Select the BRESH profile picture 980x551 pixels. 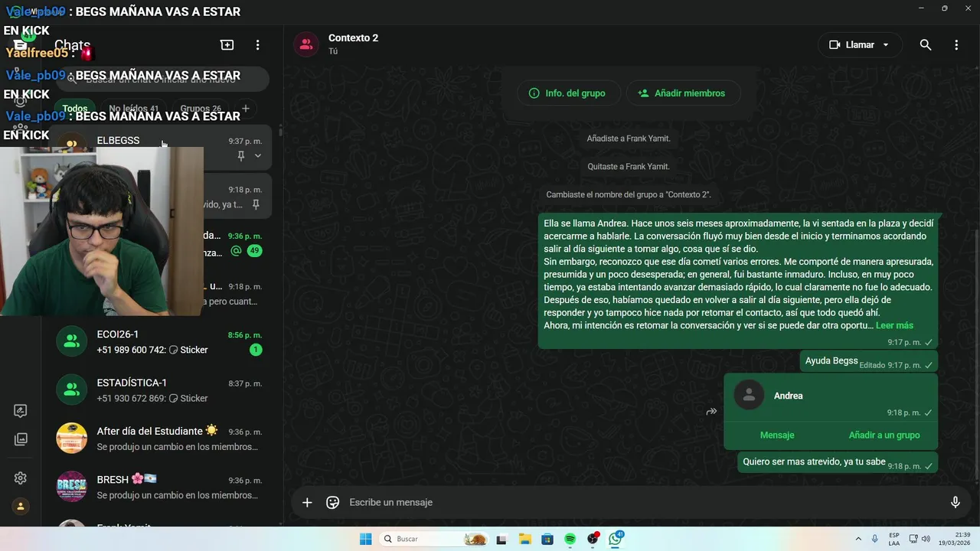tap(71, 487)
